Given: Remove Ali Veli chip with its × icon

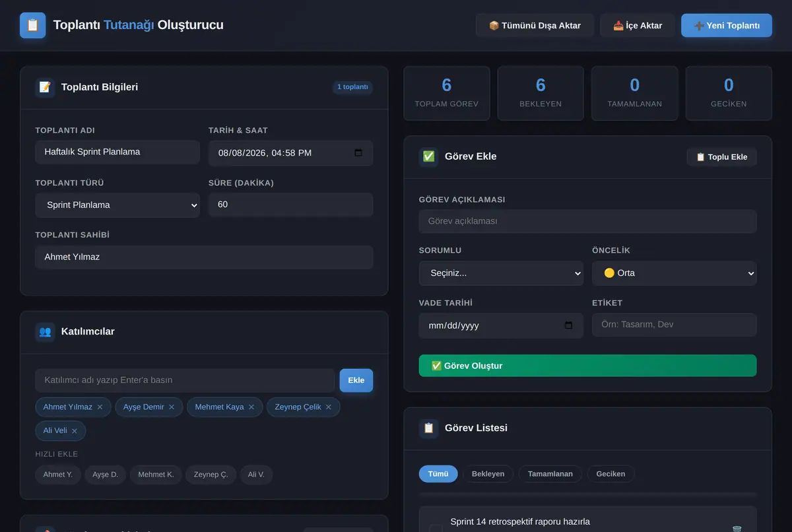Looking at the screenshot, I should pyautogui.click(x=75, y=431).
